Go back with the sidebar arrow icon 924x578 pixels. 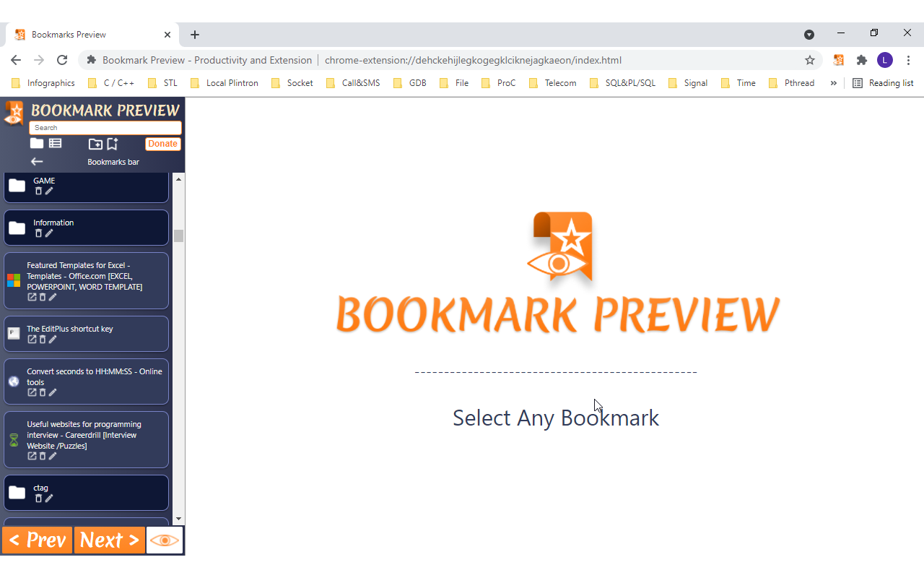pos(36,161)
